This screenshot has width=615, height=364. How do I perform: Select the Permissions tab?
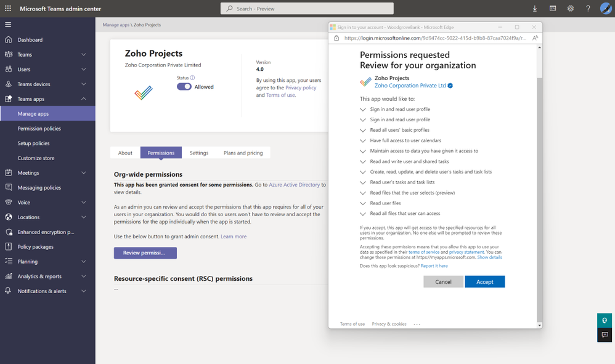161,153
